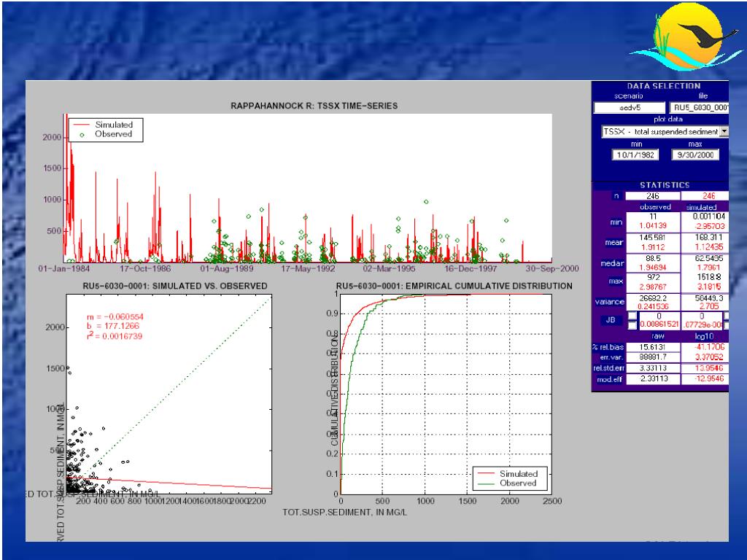Click the scenario field showing sedv5
Image resolution: width=747 pixels, height=560 pixels.
point(630,108)
